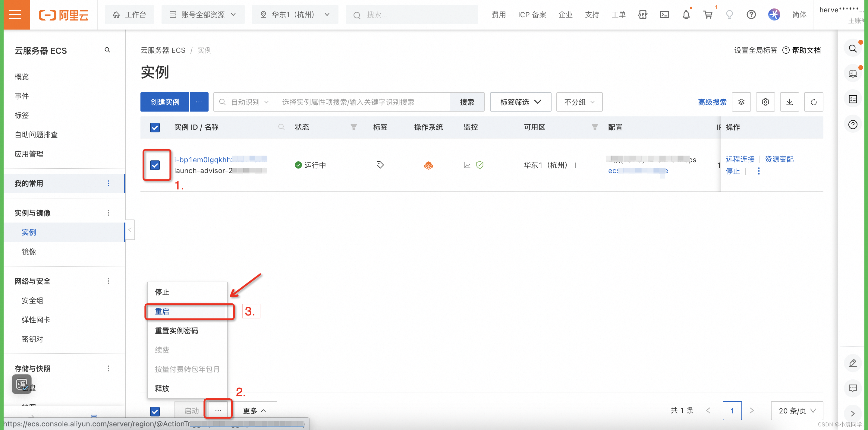Open the 账号全部资源 dropdown
This screenshot has width=868, height=430.
[x=203, y=14]
